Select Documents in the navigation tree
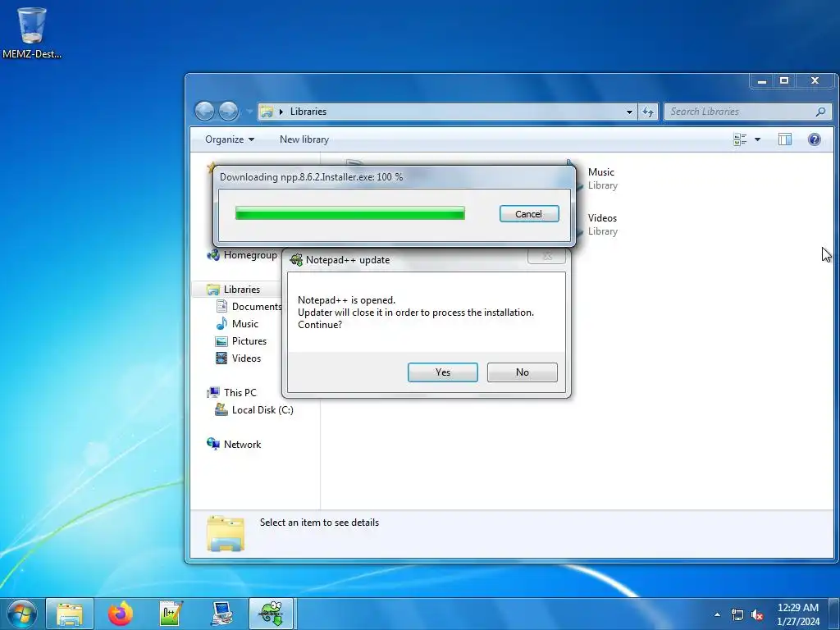 pos(257,307)
